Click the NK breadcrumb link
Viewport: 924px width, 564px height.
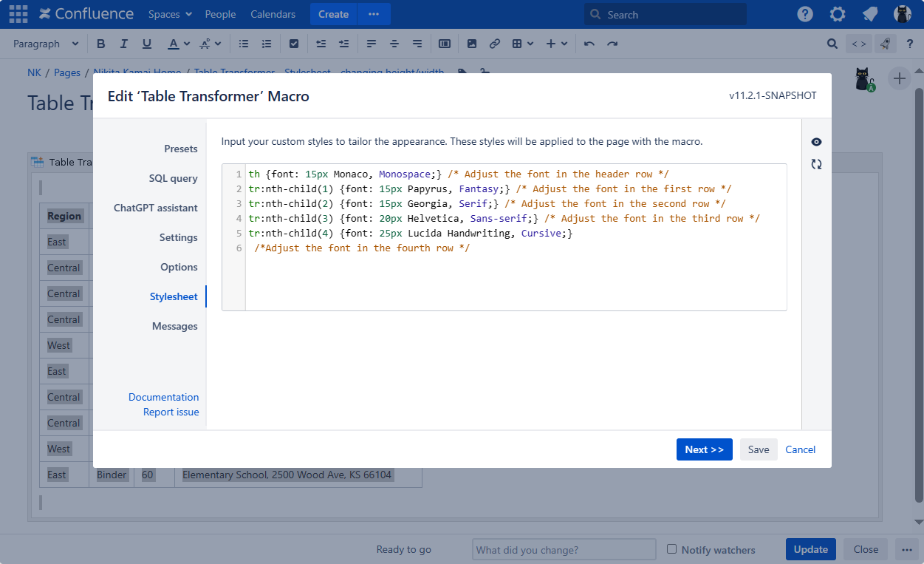pos(34,72)
